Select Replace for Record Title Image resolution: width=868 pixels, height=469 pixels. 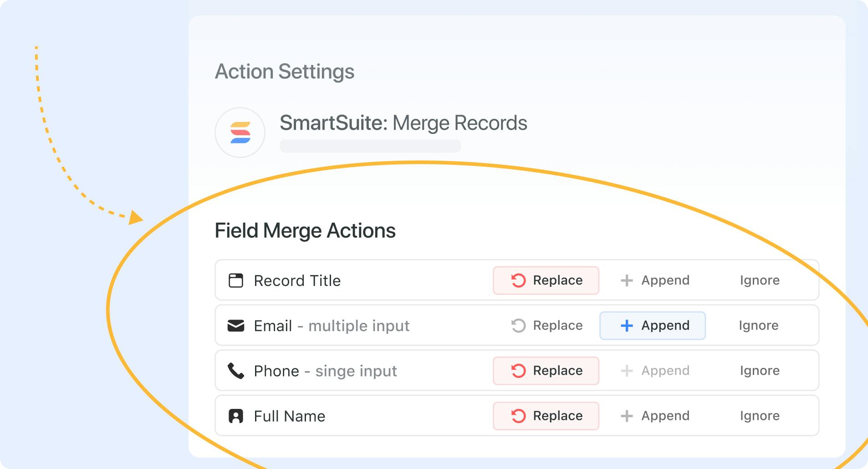[x=546, y=280]
